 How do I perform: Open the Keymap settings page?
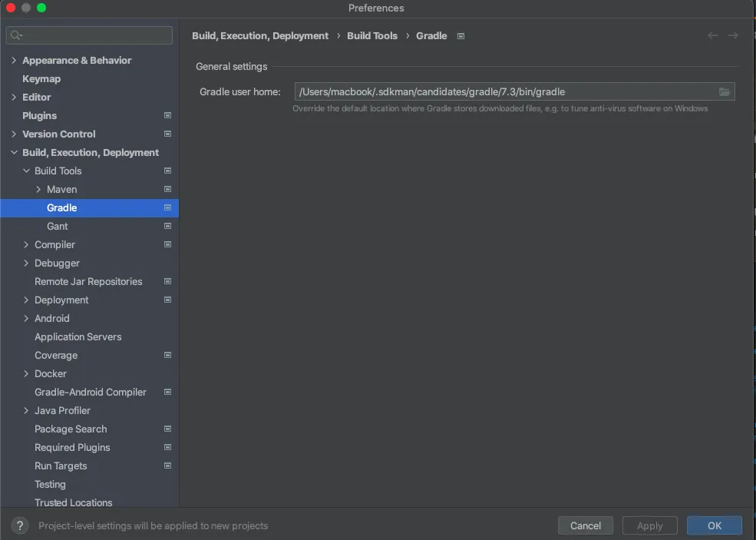pyautogui.click(x=41, y=78)
